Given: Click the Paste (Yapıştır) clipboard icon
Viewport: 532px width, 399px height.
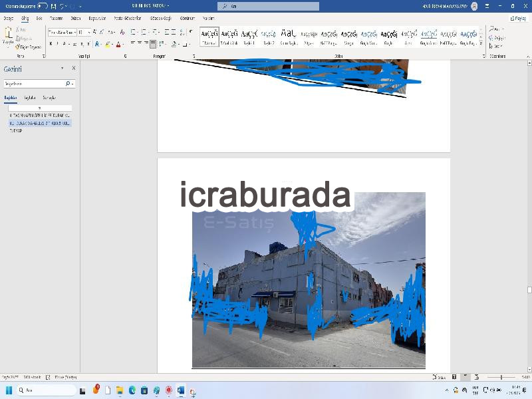Looking at the screenshot, I should point(8,33).
